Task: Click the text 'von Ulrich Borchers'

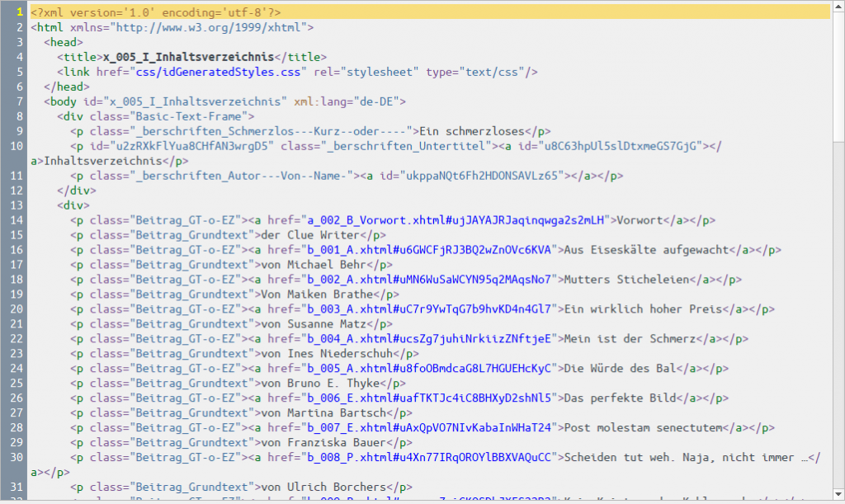Action: pyautogui.click(x=323, y=488)
